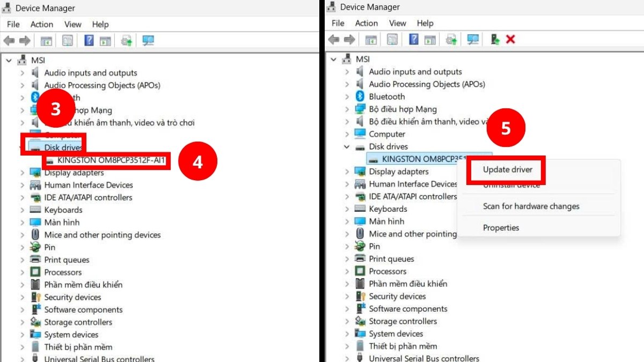
Task: Open View menu in right Device Manager
Action: point(398,23)
